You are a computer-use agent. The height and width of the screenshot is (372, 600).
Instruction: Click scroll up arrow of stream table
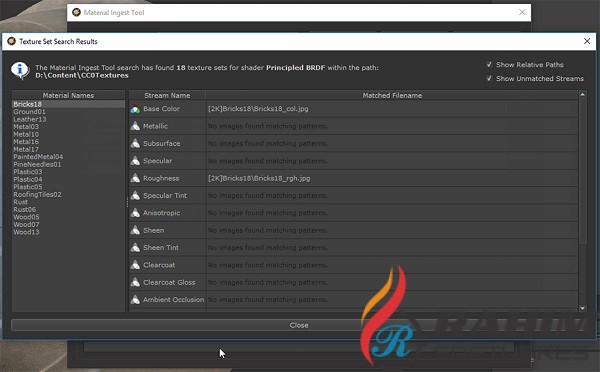[x=583, y=95]
